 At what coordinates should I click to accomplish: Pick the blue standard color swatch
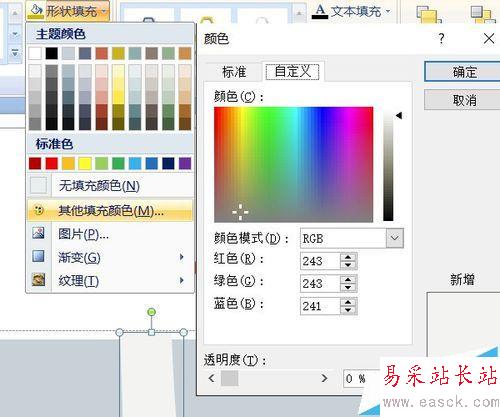click(x=152, y=164)
